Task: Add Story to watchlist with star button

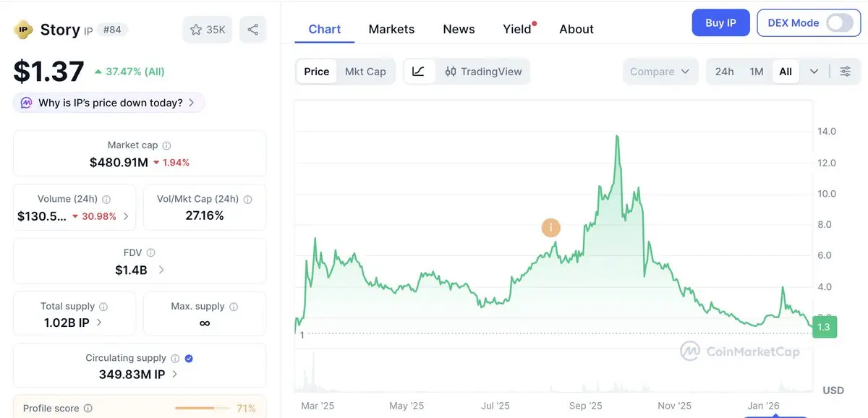Action: 208,30
